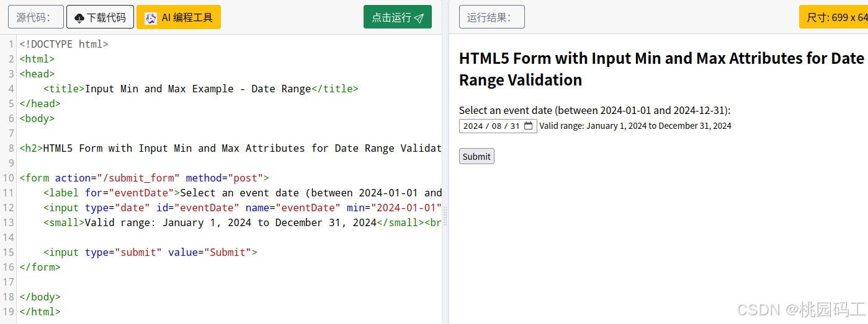
Task: Click the result page heading text
Action: point(661,69)
